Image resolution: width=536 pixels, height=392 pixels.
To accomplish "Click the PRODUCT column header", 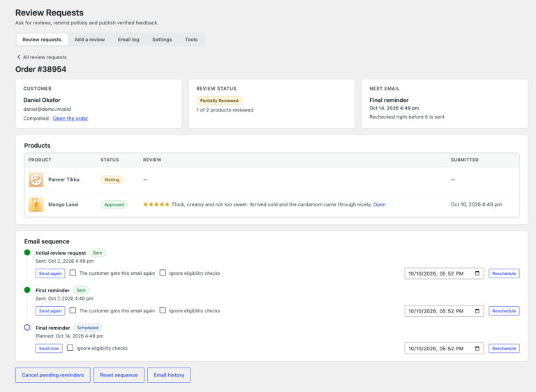I will (40, 160).
